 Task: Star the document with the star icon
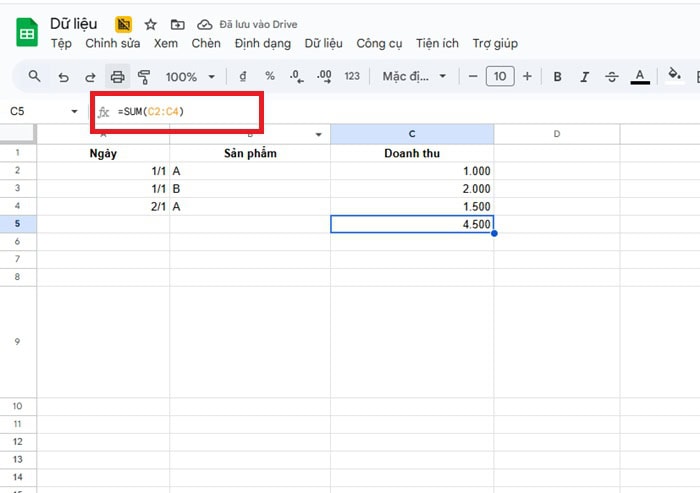(x=150, y=24)
